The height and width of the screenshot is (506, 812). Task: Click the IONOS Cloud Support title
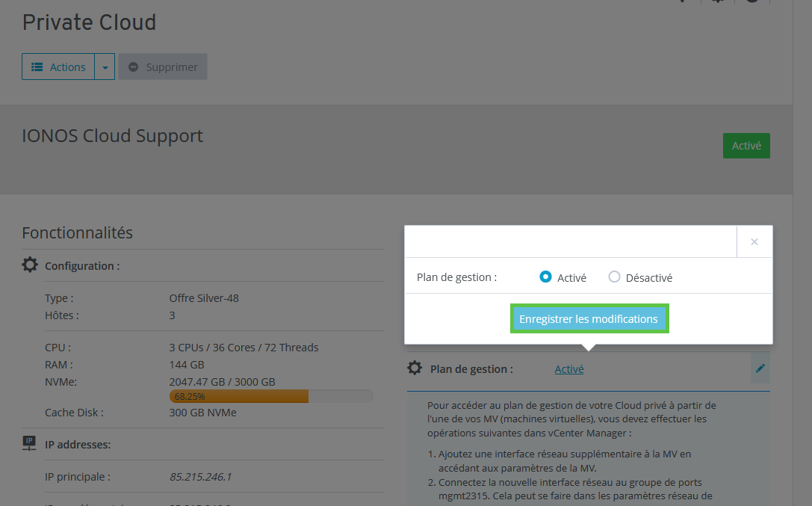click(112, 136)
